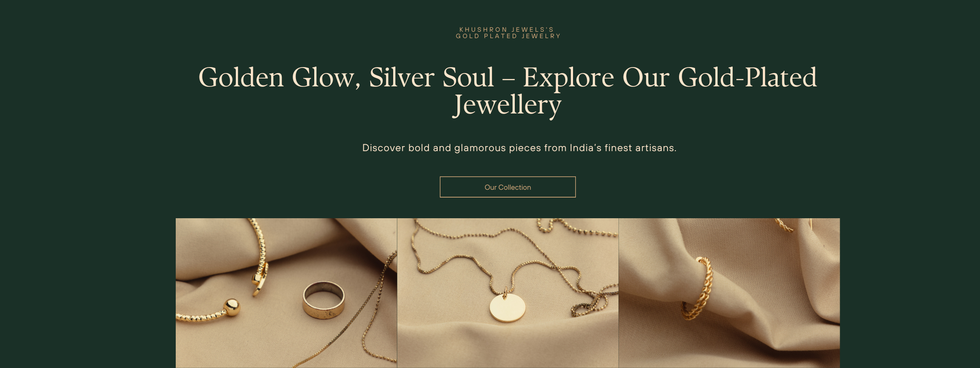The width and height of the screenshot is (980, 368).
Task: Click the bangle and band ring photo
Action: pyautogui.click(x=286, y=293)
